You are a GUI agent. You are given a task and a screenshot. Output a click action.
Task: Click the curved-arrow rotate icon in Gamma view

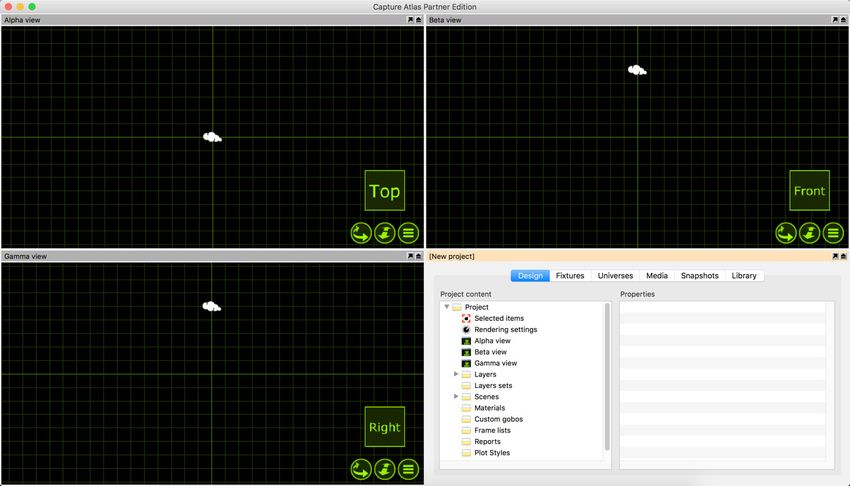(x=361, y=469)
